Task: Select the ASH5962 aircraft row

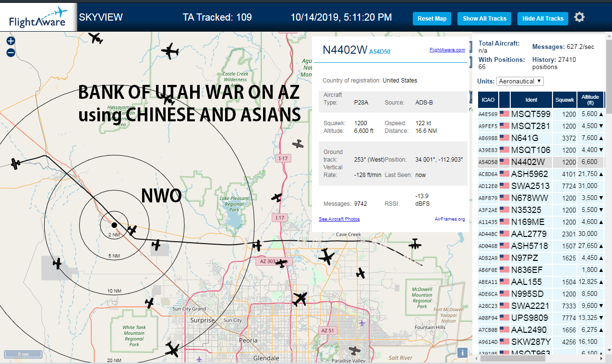Action: 541,174
